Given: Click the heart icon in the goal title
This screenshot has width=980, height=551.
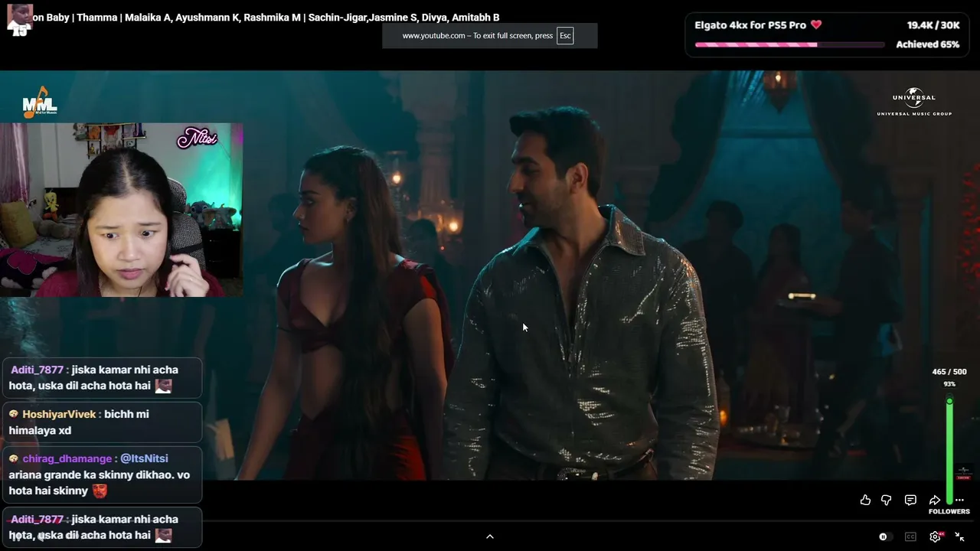Looking at the screenshot, I should (x=816, y=25).
